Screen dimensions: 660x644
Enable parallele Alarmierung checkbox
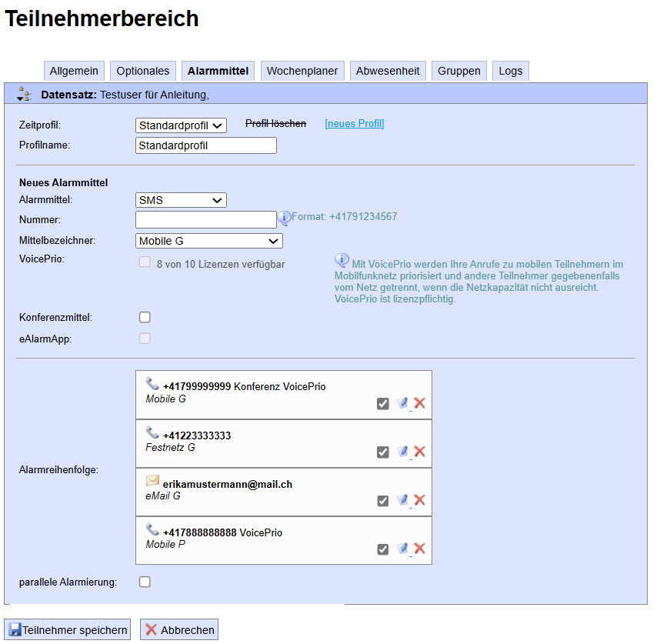tap(145, 582)
